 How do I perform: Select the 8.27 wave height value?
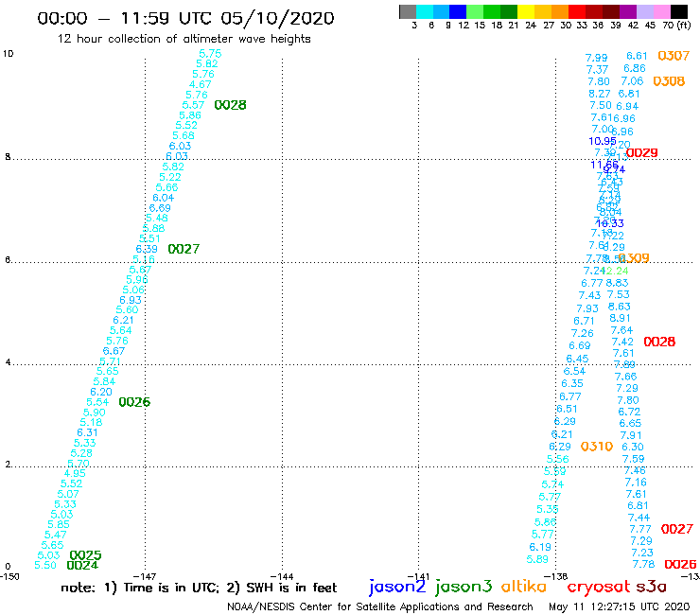coord(600,94)
